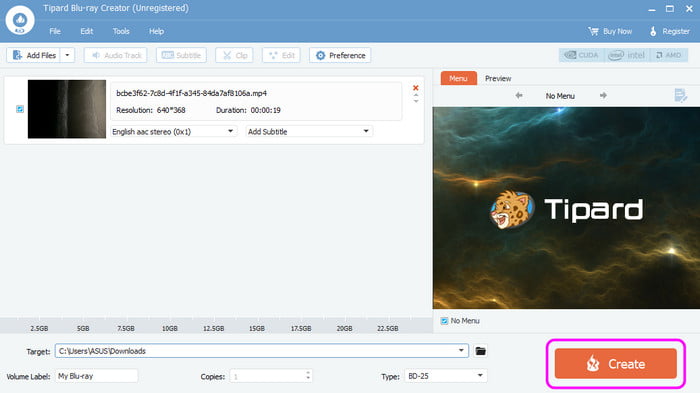Open Register from the title bar
The height and width of the screenshot is (393, 700).
click(x=670, y=31)
